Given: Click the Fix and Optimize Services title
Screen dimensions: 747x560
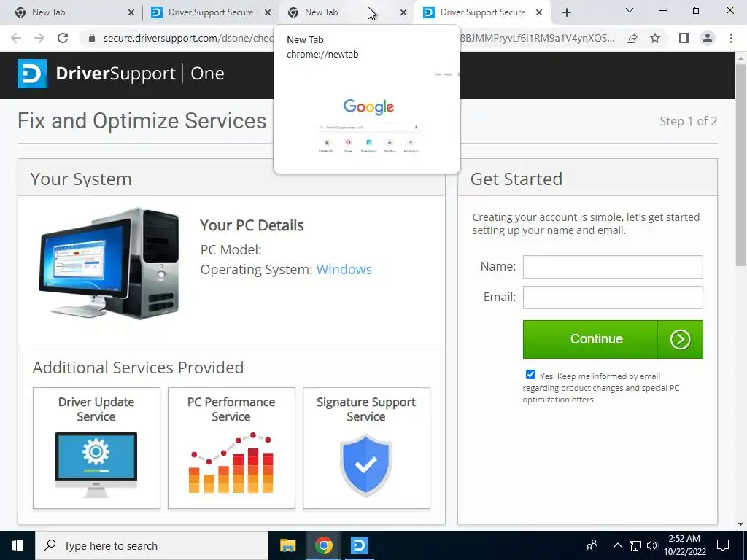Looking at the screenshot, I should [x=142, y=121].
